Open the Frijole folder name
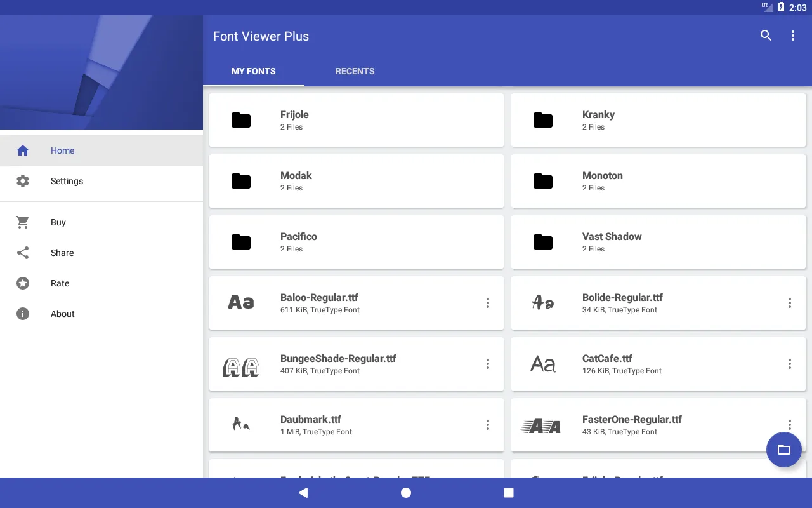The height and width of the screenshot is (508, 812). point(294,115)
